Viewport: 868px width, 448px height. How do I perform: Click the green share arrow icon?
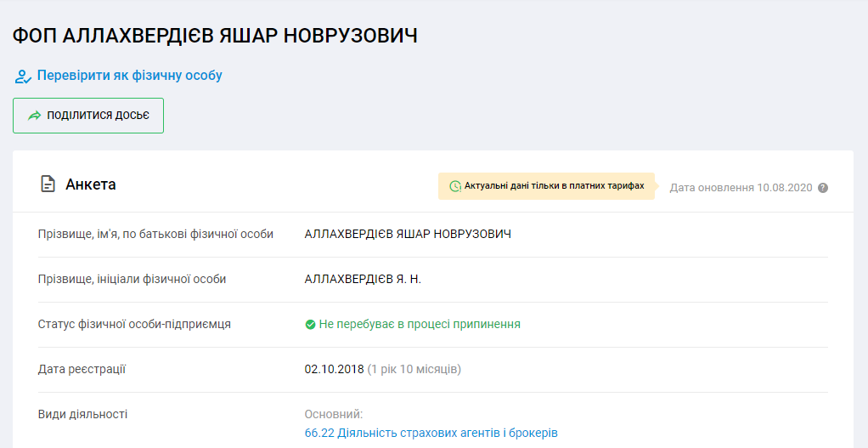point(34,116)
